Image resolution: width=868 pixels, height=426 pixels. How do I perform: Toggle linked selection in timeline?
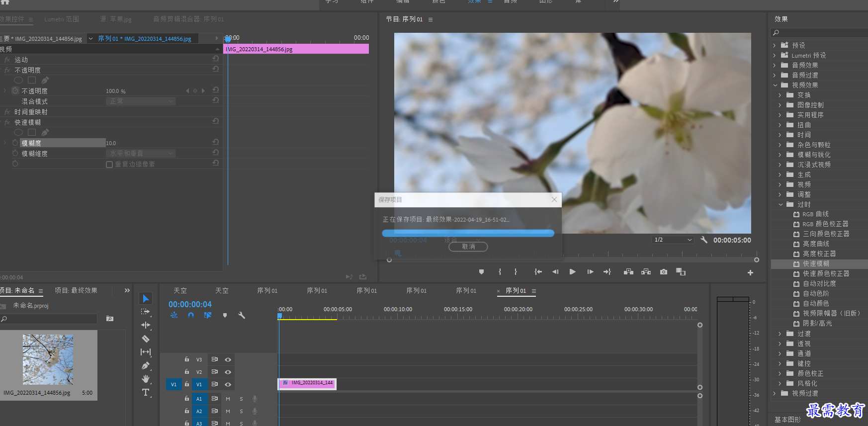point(208,315)
